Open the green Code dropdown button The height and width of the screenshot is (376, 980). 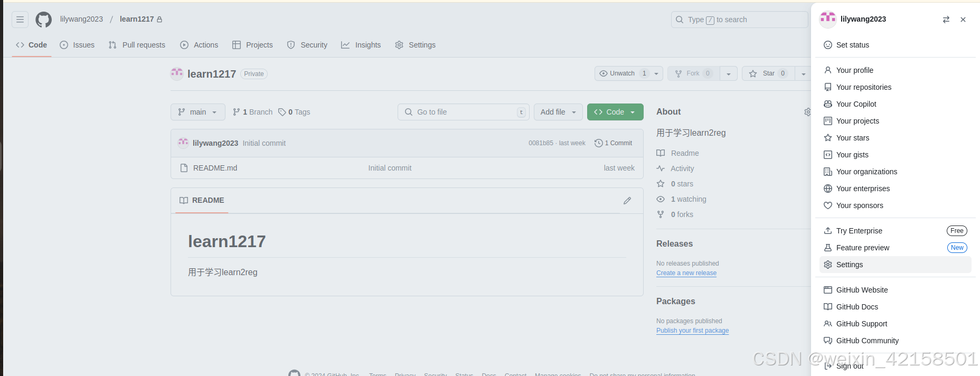click(615, 112)
